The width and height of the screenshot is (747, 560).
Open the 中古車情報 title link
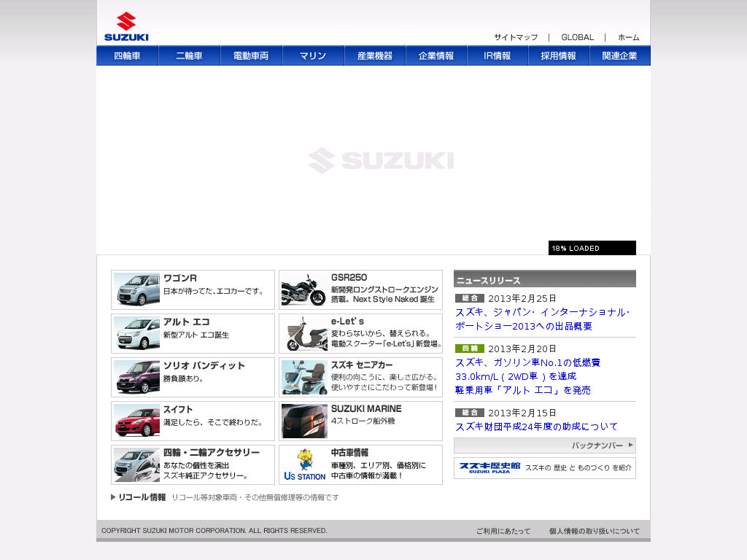click(349, 452)
